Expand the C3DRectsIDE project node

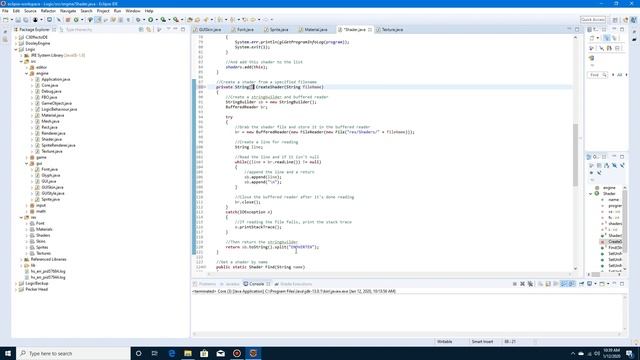16,37
